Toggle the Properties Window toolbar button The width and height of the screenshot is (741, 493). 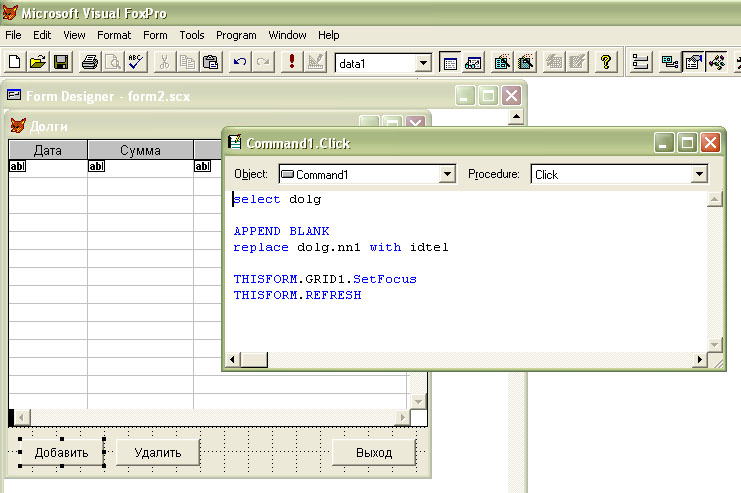point(693,63)
